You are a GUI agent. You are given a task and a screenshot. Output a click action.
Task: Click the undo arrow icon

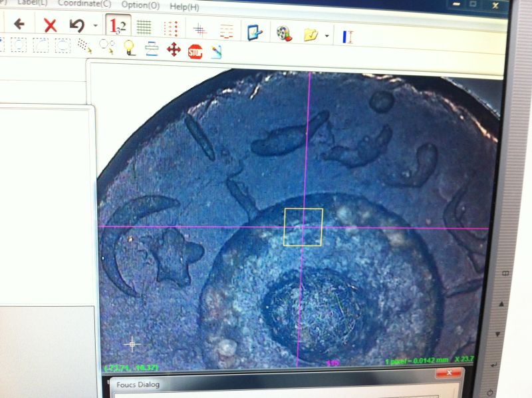(77, 26)
